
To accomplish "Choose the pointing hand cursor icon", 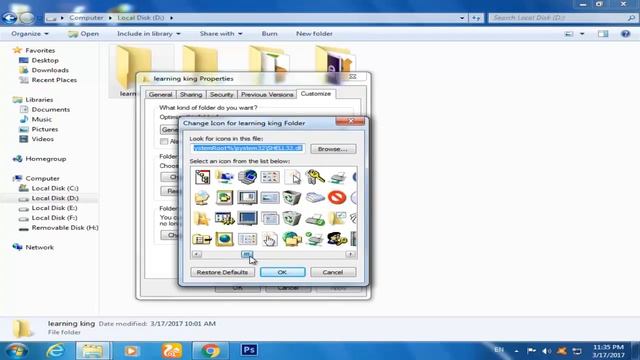I will (x=269, y=239).
